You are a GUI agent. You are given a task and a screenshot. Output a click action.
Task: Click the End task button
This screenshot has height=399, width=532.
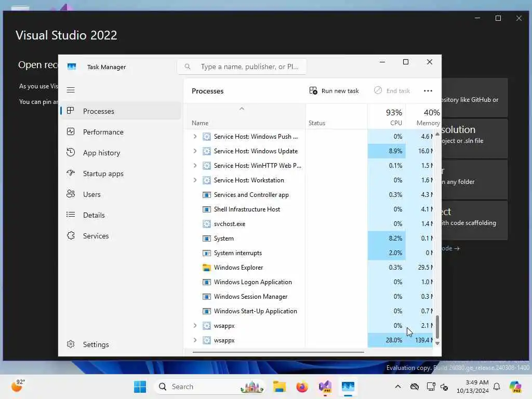click(x=392, y=90)
